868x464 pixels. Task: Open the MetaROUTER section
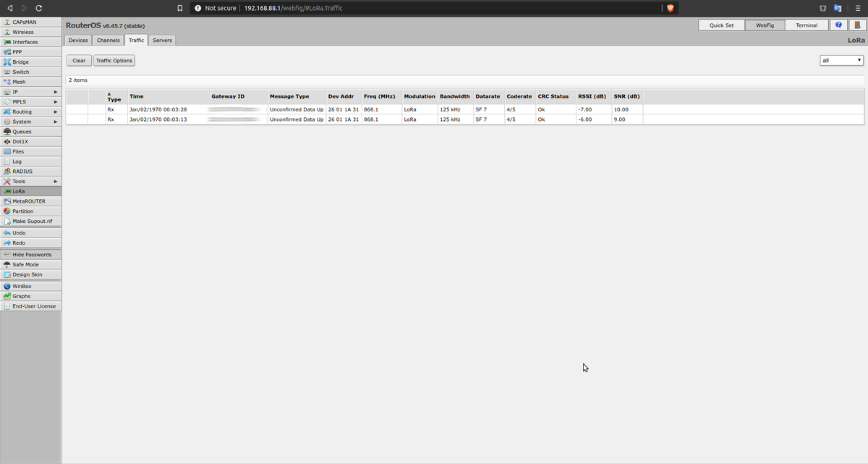[x=31, y=201]
